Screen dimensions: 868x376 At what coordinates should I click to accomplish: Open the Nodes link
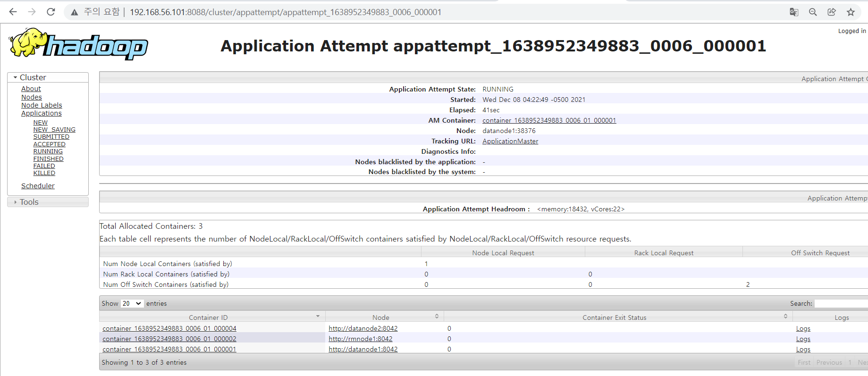click(32, 97)
